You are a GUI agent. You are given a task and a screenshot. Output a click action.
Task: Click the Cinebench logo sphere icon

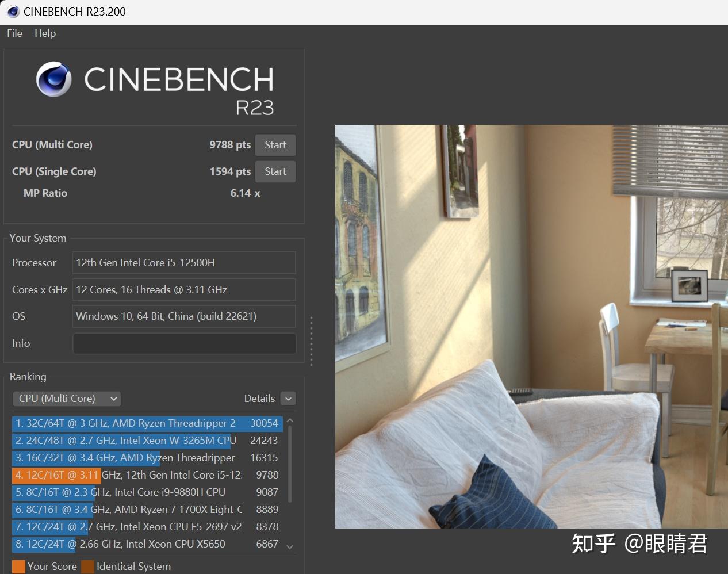tap(54, 79)
